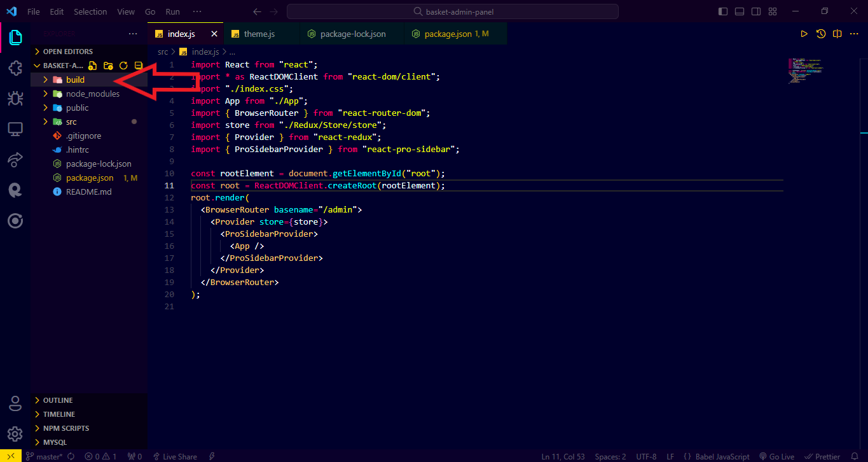Open the bottom activity bar circular icon
Image resolution: width=868 pixels, height=462 pixels.
click(15, 221)
